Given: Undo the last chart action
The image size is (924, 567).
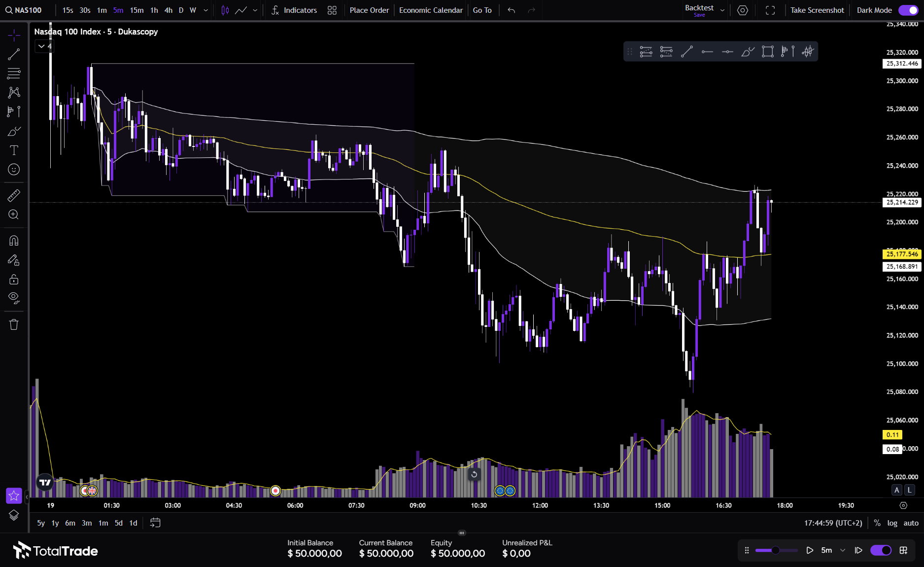Looking at the screenshot, I should click(x=512, y=10).
